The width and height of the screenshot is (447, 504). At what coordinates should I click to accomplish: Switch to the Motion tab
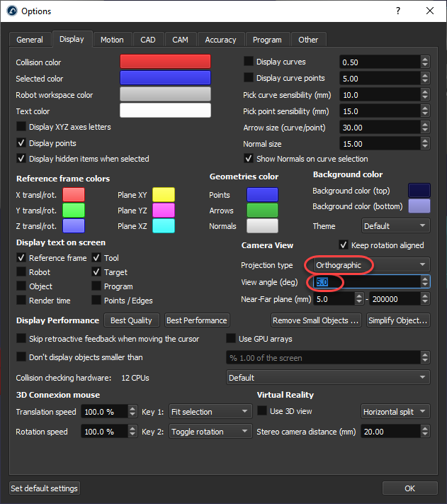point(112,40)
